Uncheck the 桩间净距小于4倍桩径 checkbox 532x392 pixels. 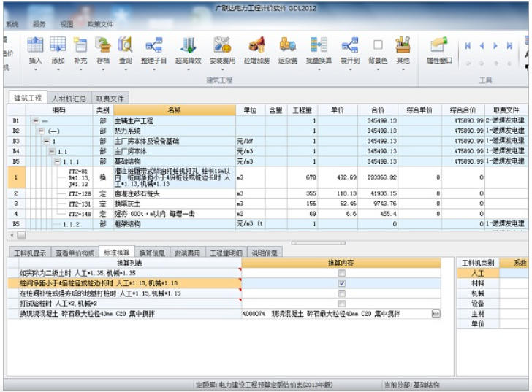click(x=341, y=283)
